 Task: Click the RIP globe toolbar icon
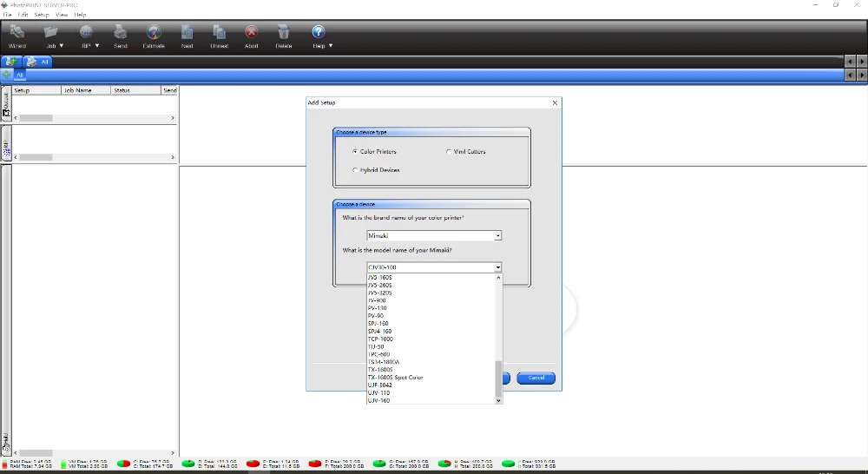(x=86, y=32)
